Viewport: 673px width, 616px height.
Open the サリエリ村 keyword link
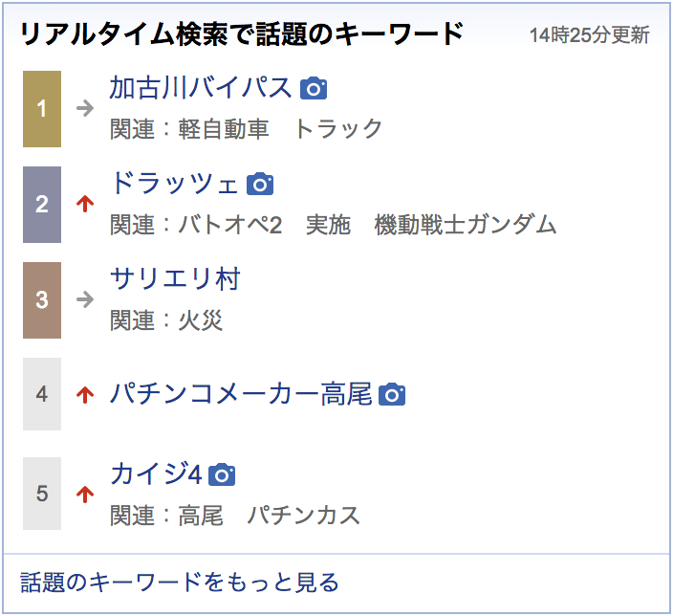coord(175,278)
